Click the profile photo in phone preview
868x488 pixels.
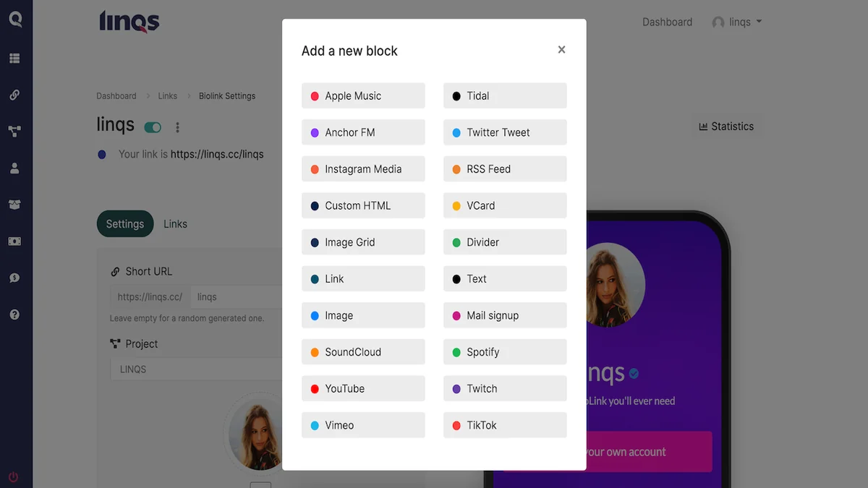614,285
